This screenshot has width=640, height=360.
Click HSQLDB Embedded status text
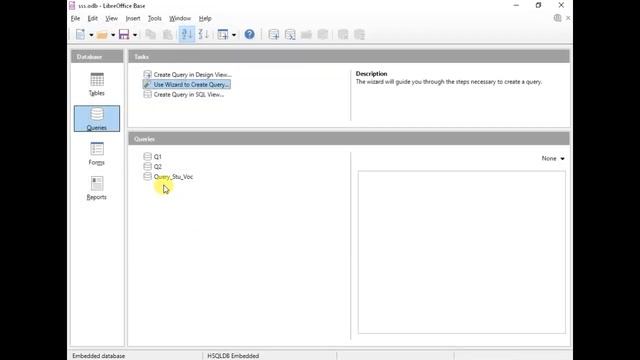(x=233, y=356)
